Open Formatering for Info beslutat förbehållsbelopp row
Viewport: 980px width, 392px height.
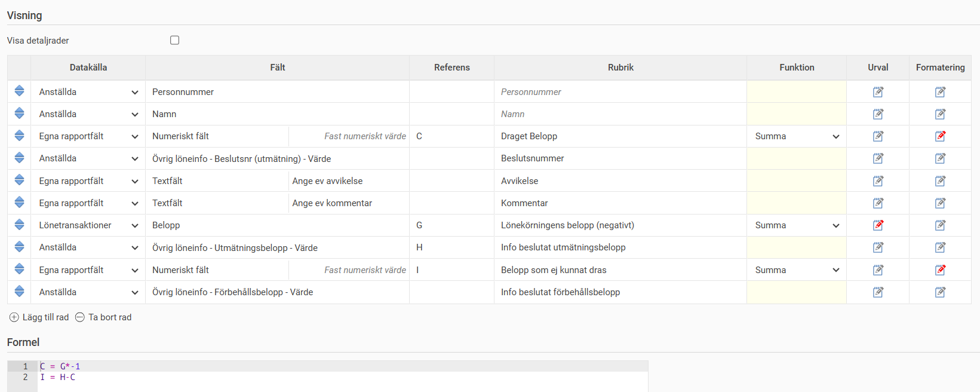[940, 292]
